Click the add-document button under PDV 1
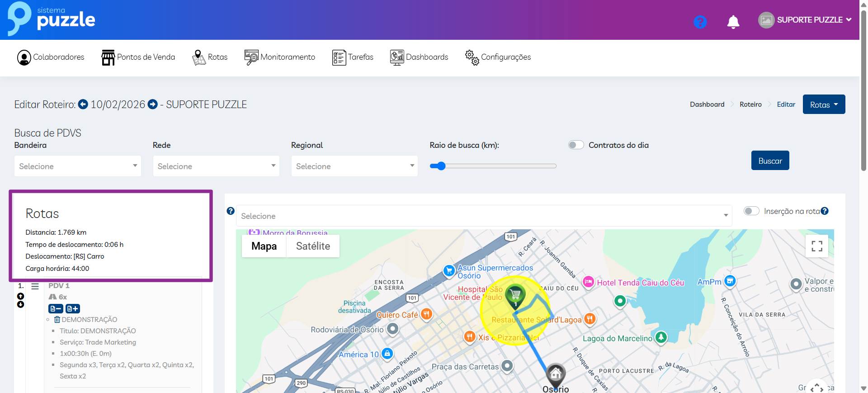The image size is (868, 393). [x=73, y=308]
